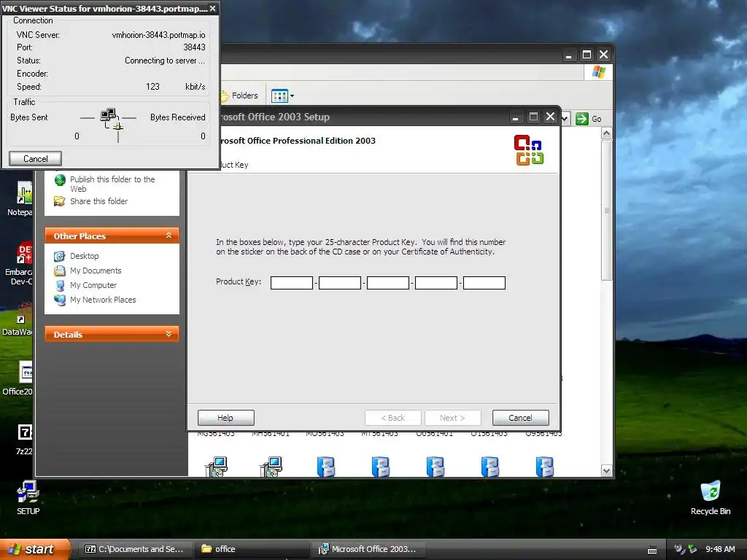The image size is (747, 560).
Task: Minimize the Office 2003 Setup window
Action: tap(516, 117)
